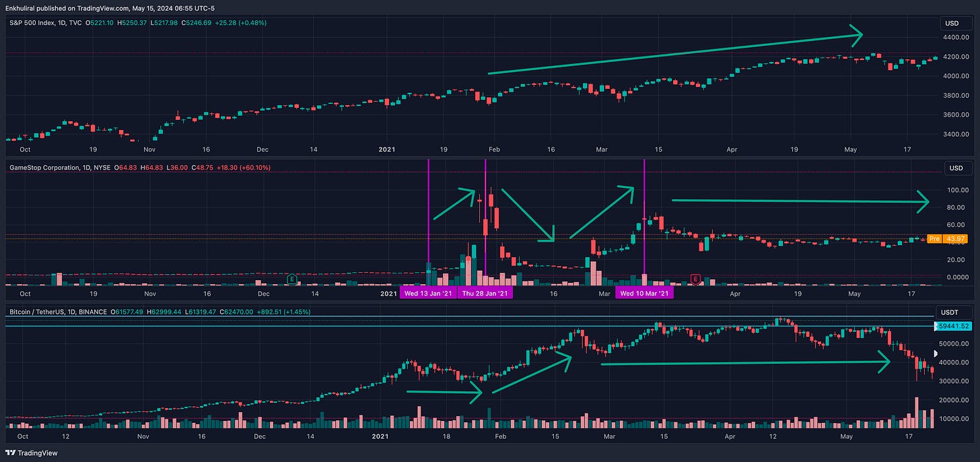Click the green earnings E icon on GameStop chart

[x=292, y=278]
